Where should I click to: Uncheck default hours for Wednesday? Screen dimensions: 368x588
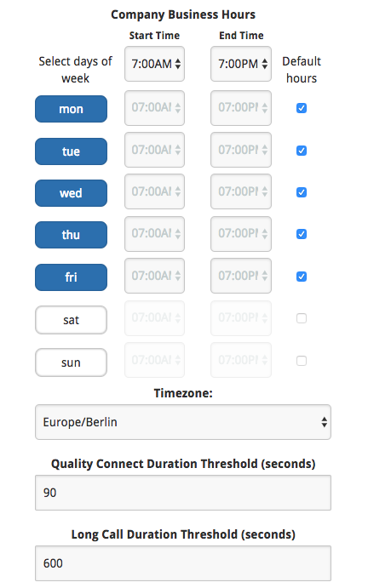point(302,192)
